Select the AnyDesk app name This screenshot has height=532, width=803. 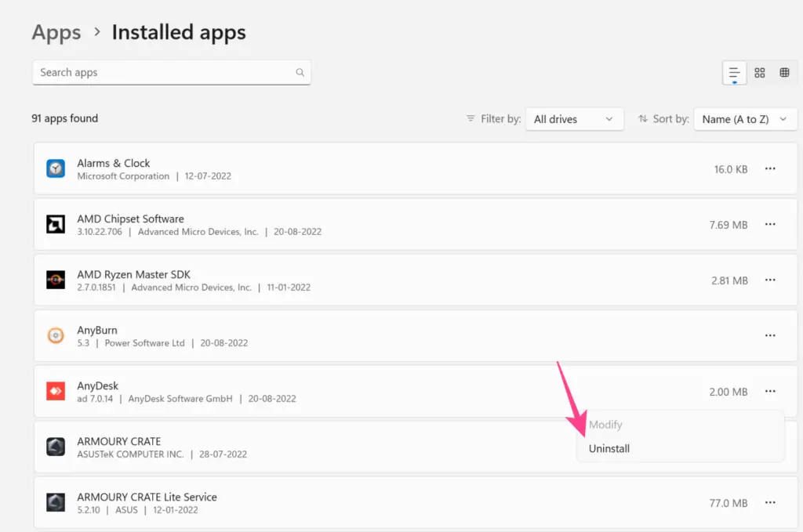[x=97, y=385]
